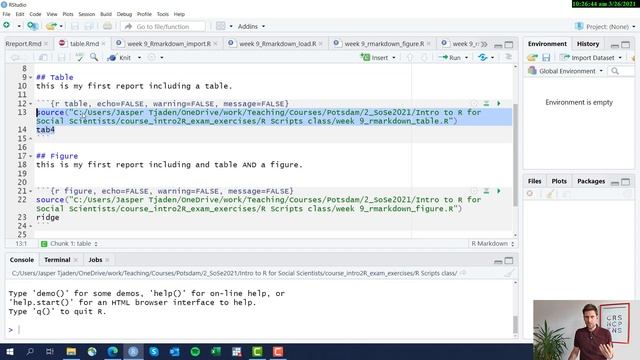Open Excel from the taskbar

(x=216, y=351)
